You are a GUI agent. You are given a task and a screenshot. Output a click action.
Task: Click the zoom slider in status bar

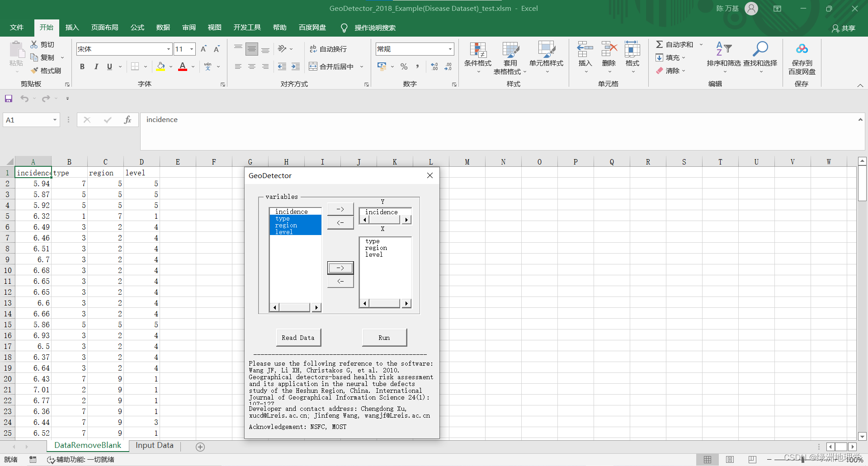click(803, 460)
